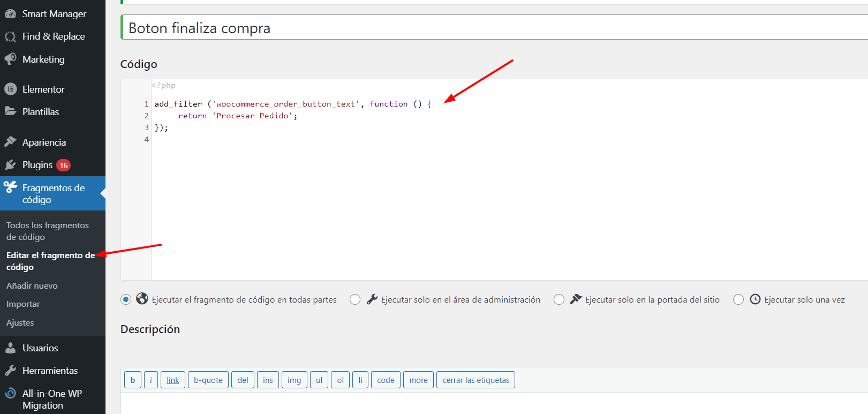Insert a link with 'link' button

pos(173,380)
